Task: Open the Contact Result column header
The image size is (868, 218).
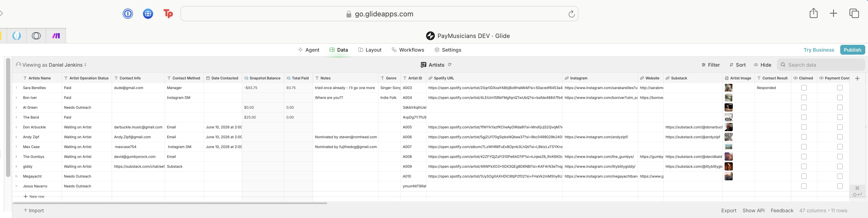Action: click(772, 78)
